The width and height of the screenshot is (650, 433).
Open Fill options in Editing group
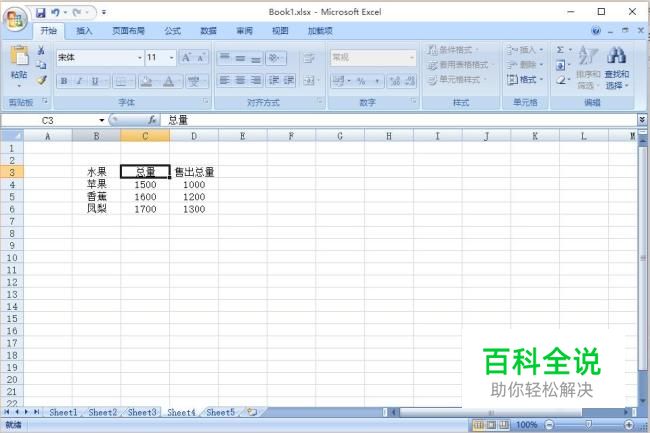coord(560,65)
